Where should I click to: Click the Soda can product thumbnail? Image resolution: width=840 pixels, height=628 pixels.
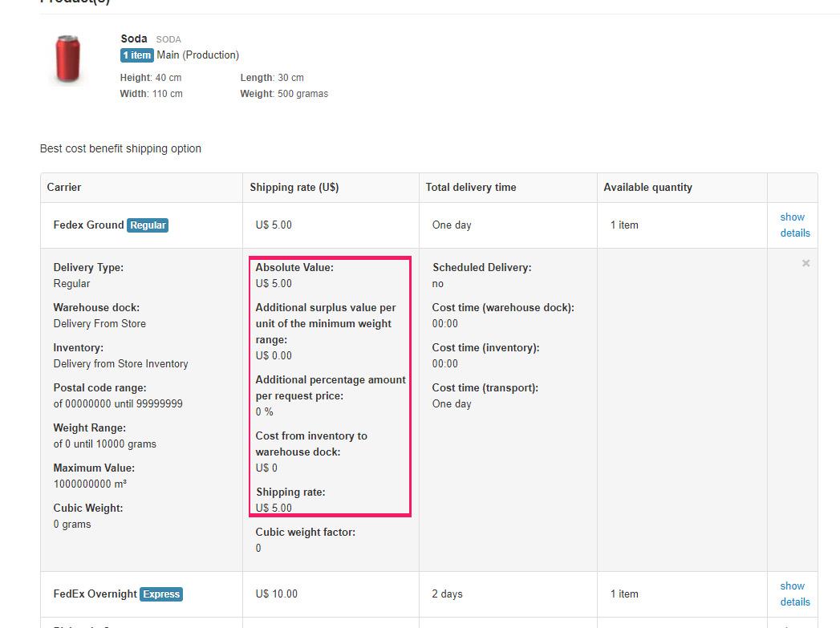tap(67, 59)
